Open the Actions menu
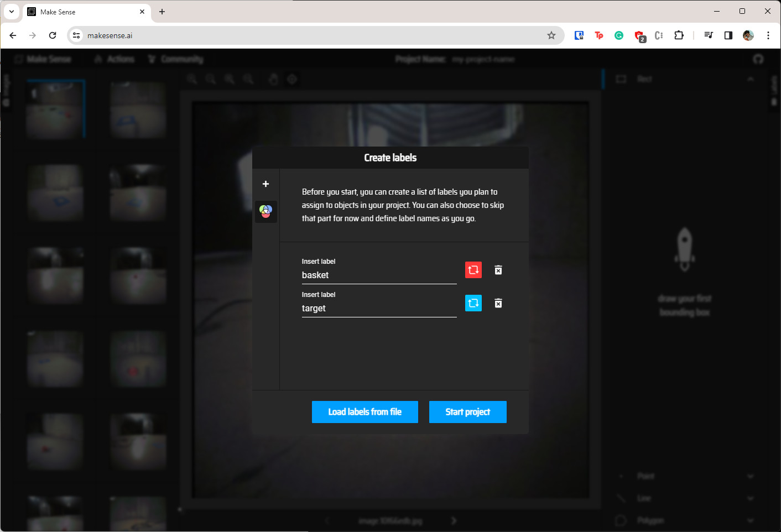Screen dimensions: 781x532 (x=114, y=59)
